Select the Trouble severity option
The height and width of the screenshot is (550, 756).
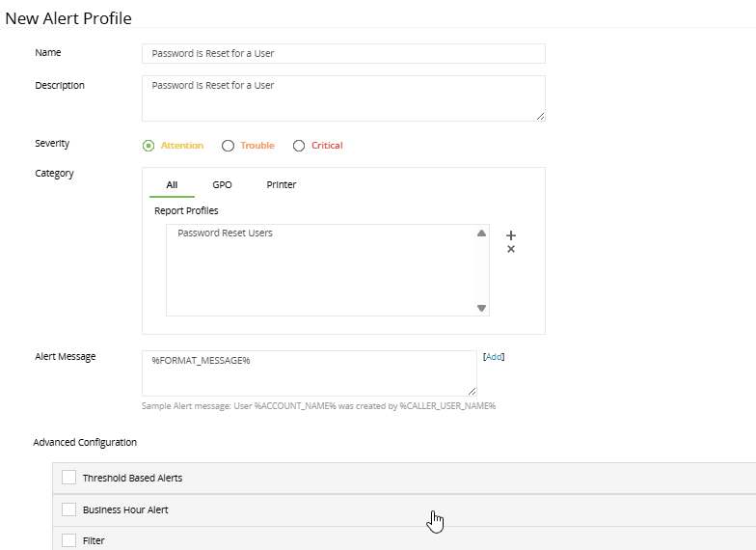229,146
